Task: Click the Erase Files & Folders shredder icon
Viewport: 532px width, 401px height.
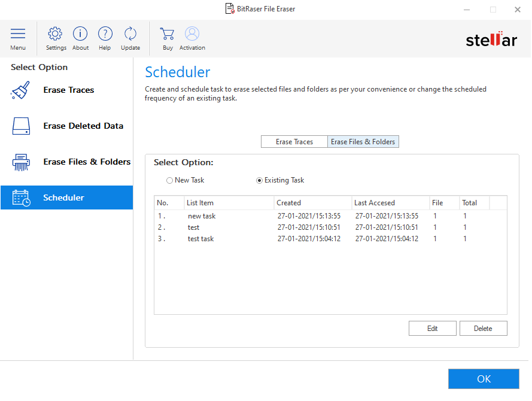Action: [21, 162]
